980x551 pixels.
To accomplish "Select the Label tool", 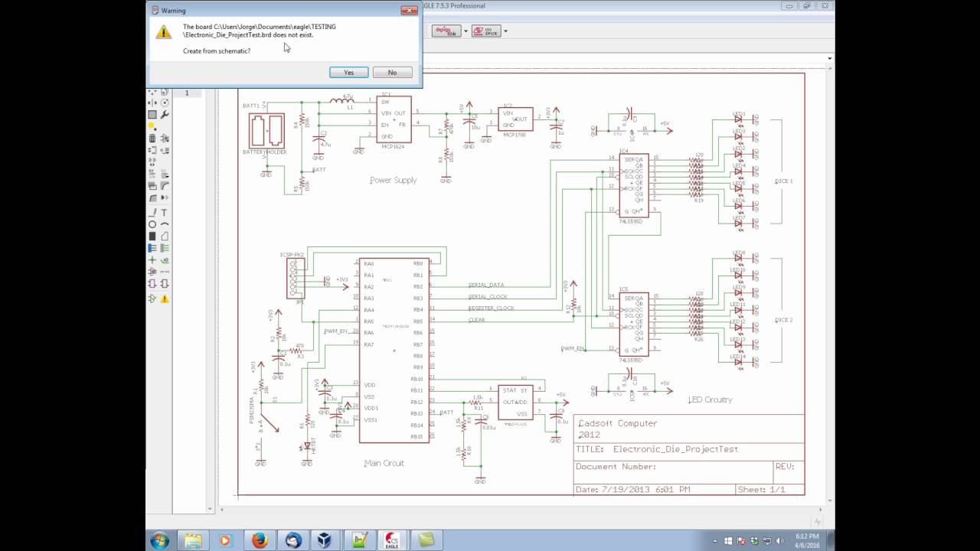I will [x=165, y=259].
